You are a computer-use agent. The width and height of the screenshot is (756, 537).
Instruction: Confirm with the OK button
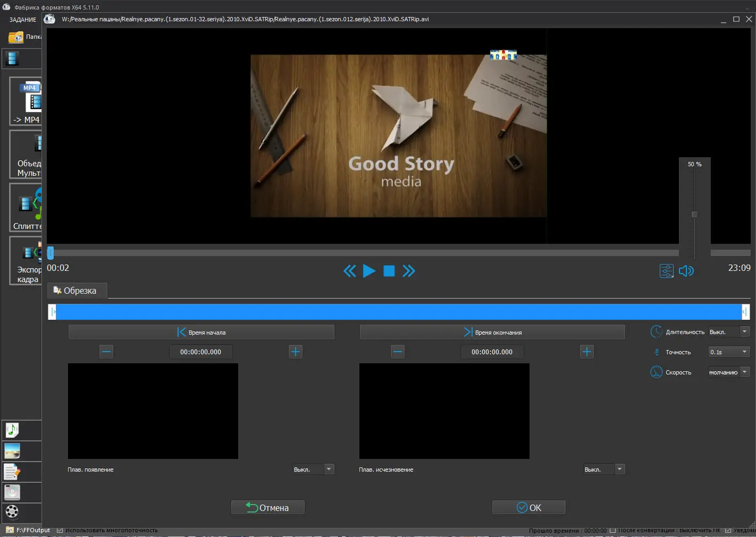529,508
